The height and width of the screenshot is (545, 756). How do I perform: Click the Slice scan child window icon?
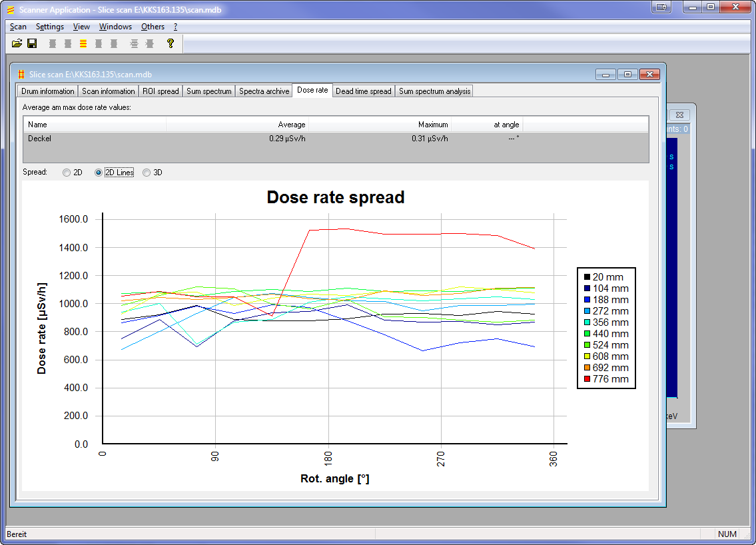[21, 74]
